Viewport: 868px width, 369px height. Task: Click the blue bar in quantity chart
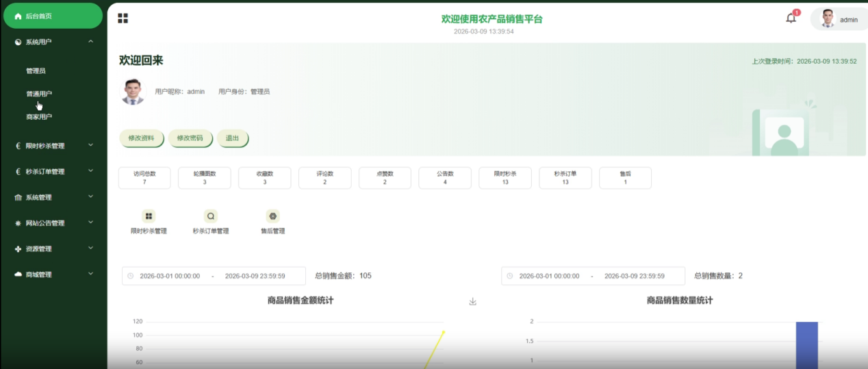[806, 345]
